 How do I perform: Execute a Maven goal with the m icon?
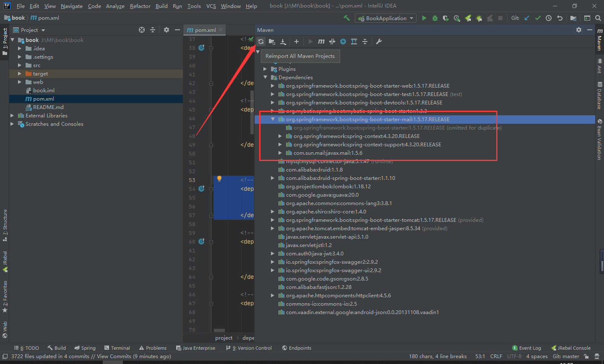pyautogui.click(x=321, y=42)
